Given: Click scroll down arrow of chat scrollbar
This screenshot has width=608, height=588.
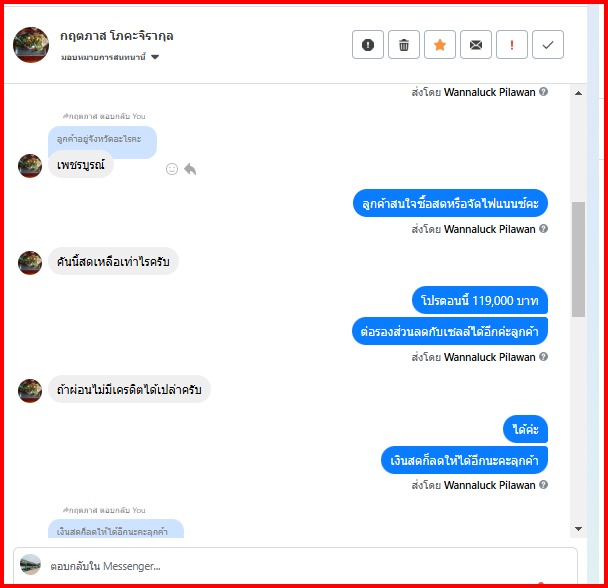Looking at the screenshot, I should tap(578, 529).
